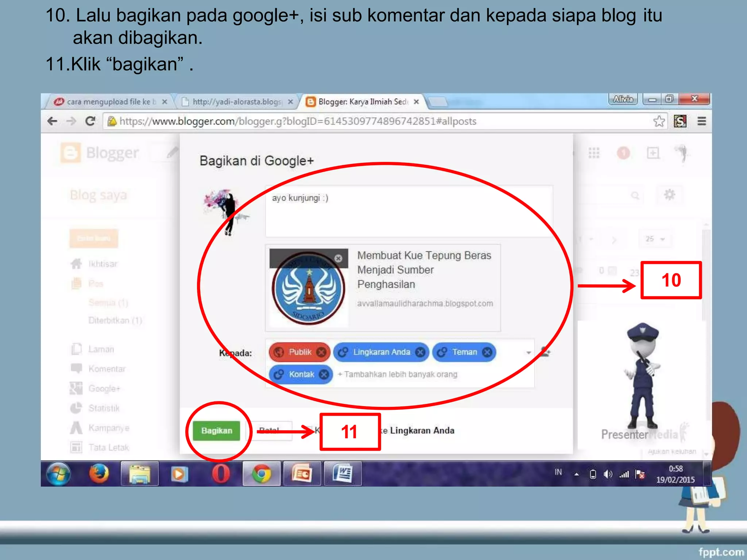Click the add-person icon beside recipients
Screen dimensions: 747x560
[545, 352]
